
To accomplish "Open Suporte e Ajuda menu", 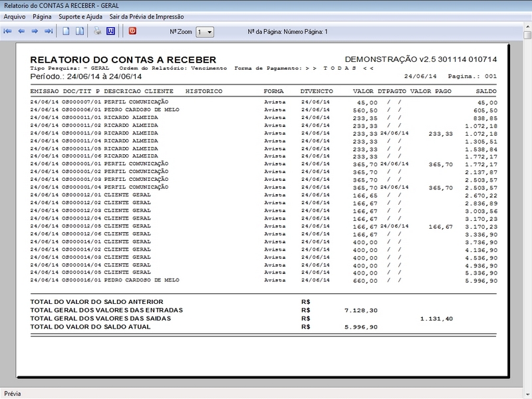I will [80, 16].
